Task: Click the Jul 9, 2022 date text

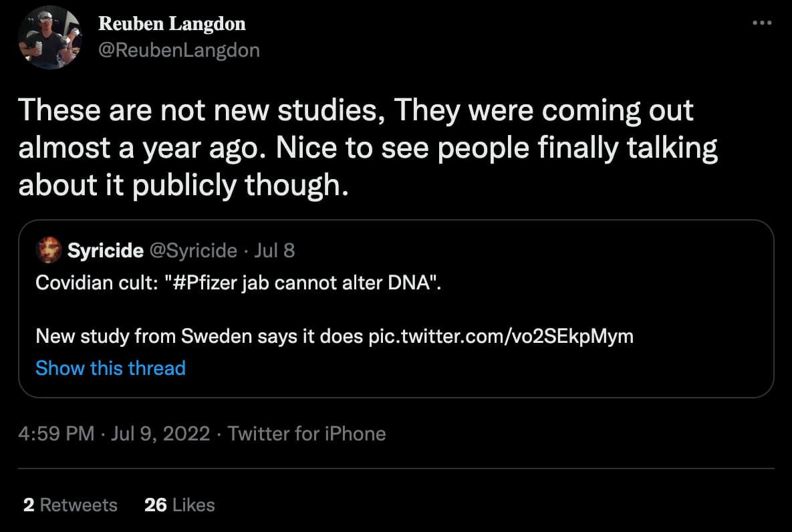Action: [x=160, y=434]
